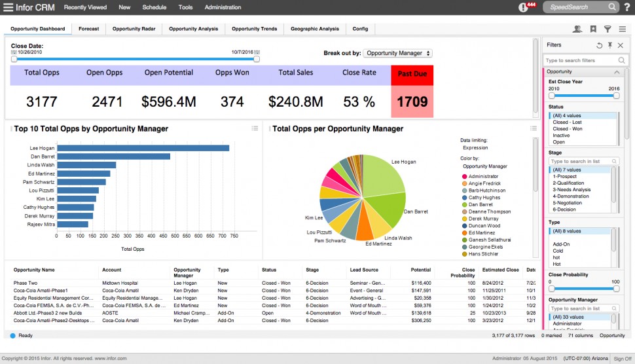Switch to the Opportunity Trends tab

[254, 29]
